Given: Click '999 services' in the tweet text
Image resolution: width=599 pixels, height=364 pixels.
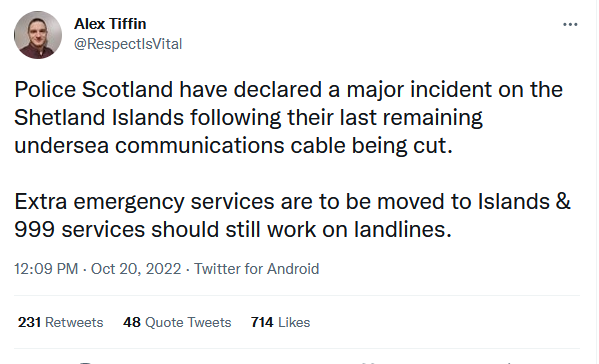Looking at the screenshot, I should point(79,230).
